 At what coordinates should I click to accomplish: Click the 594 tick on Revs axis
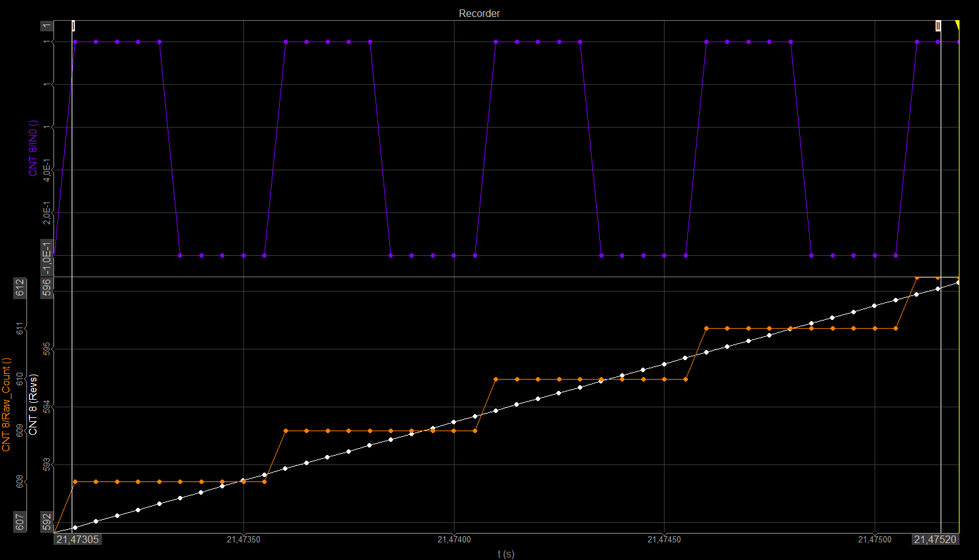[x=47, y=407]
